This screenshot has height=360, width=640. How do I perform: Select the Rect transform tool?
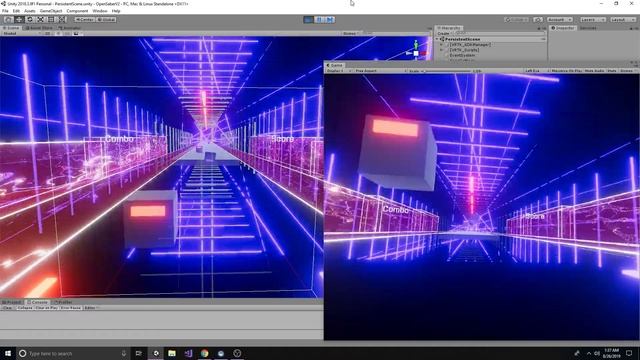pos(51,20)
